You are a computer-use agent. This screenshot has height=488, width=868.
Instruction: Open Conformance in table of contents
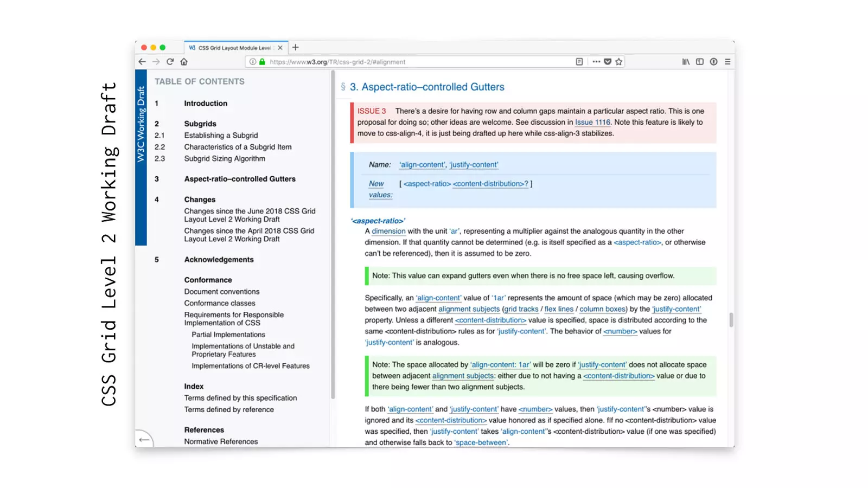coord(208,280)
